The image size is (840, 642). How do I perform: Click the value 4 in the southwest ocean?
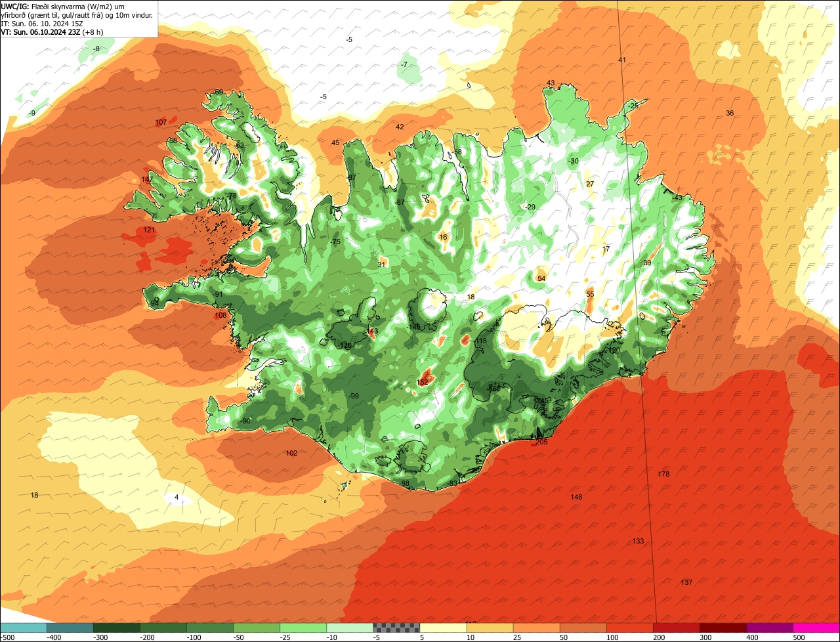[177, 497]
